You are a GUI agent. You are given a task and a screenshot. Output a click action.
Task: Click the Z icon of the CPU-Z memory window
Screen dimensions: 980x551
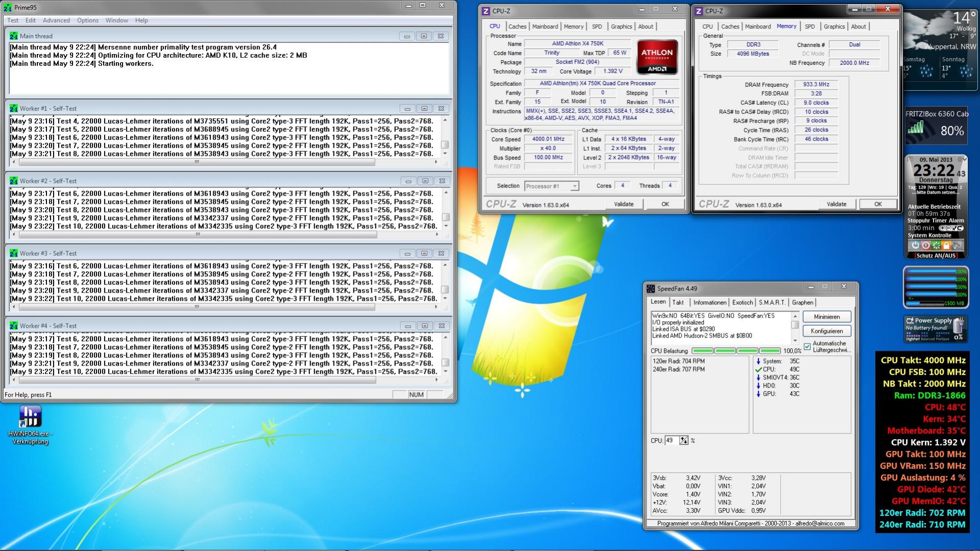click(699, 11)
